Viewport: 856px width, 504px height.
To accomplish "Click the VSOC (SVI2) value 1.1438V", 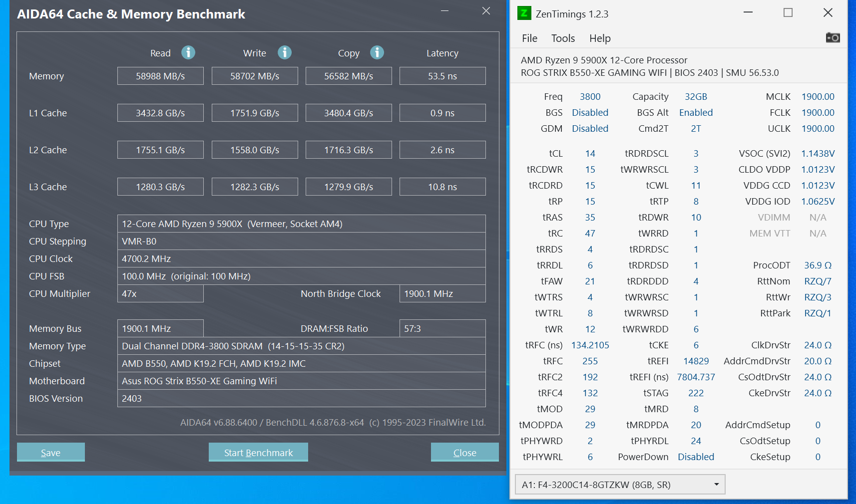I will point(818,153).
